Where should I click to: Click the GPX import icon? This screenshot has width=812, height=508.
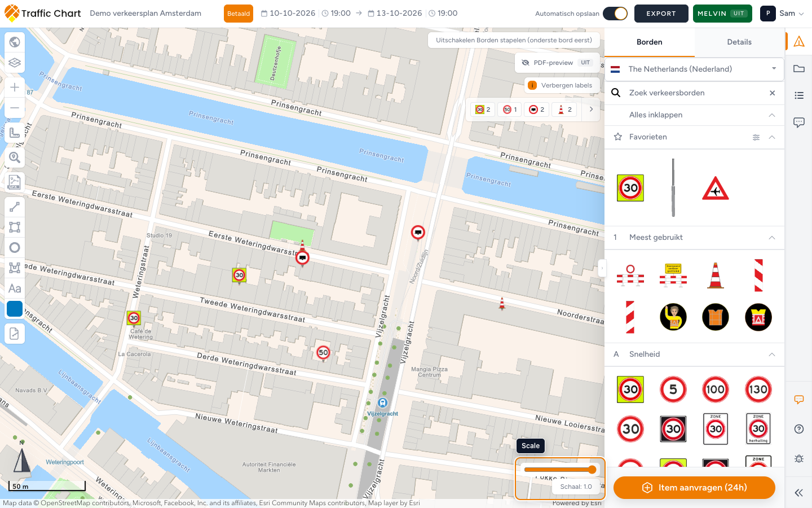tap(15, 182)
